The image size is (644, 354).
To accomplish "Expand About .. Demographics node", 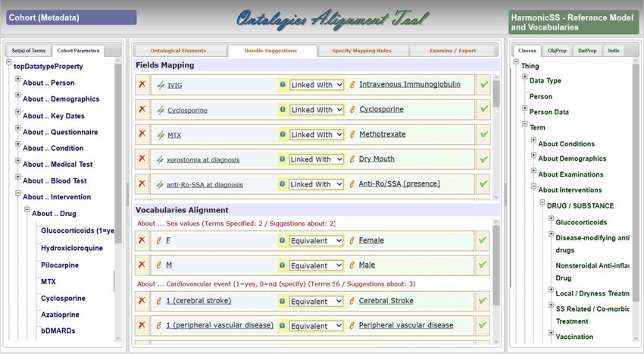I will (17, 95).
